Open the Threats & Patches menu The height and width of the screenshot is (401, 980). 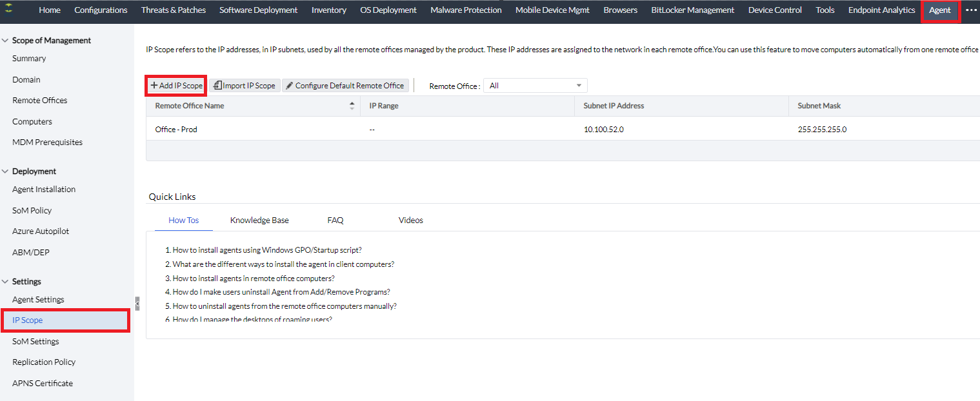(173, 10)
